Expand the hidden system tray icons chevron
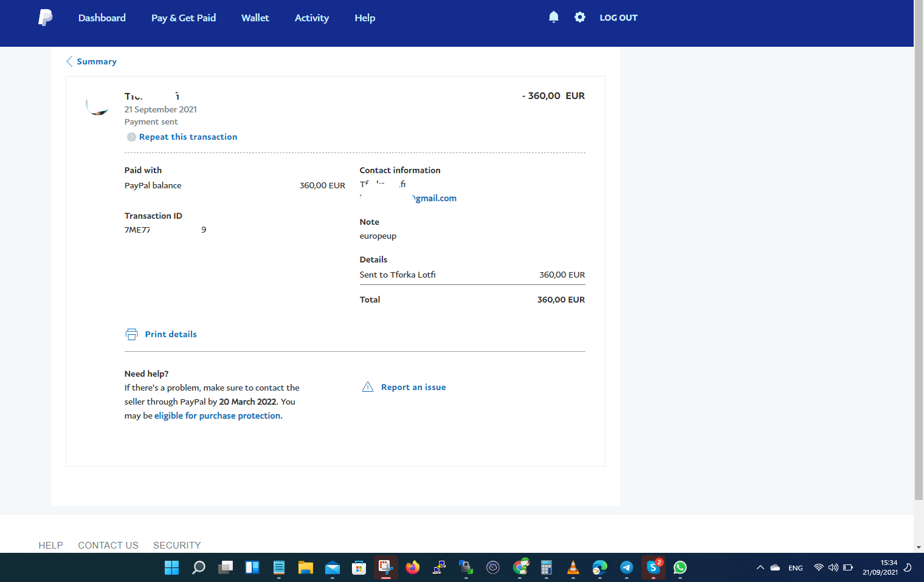This screenshot has width=924, height=582. click(x=760, y=567)
